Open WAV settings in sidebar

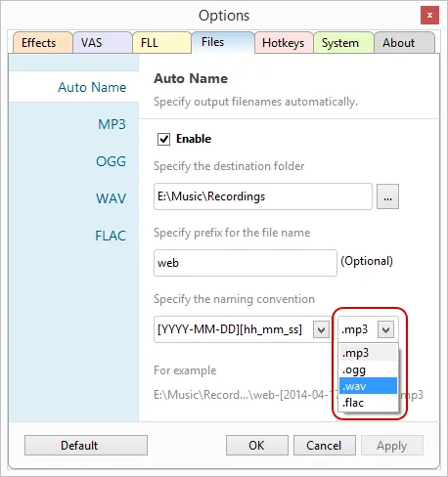click(111, 198)
